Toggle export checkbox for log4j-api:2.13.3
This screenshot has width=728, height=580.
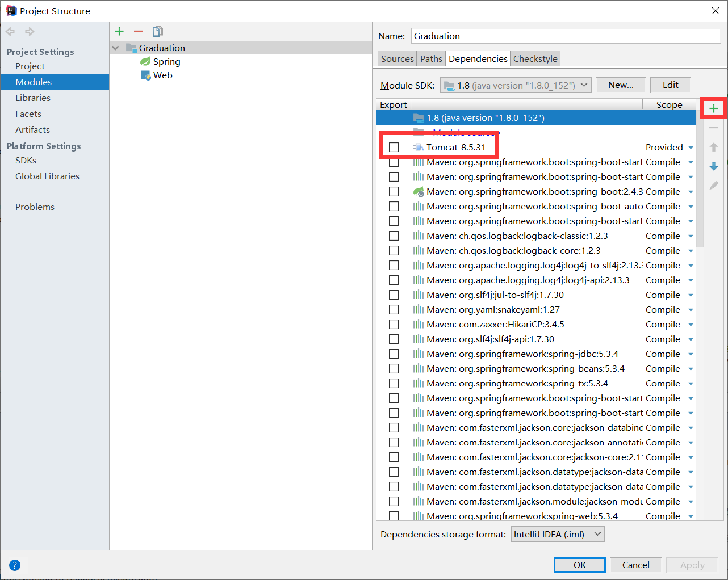(394, 280)
